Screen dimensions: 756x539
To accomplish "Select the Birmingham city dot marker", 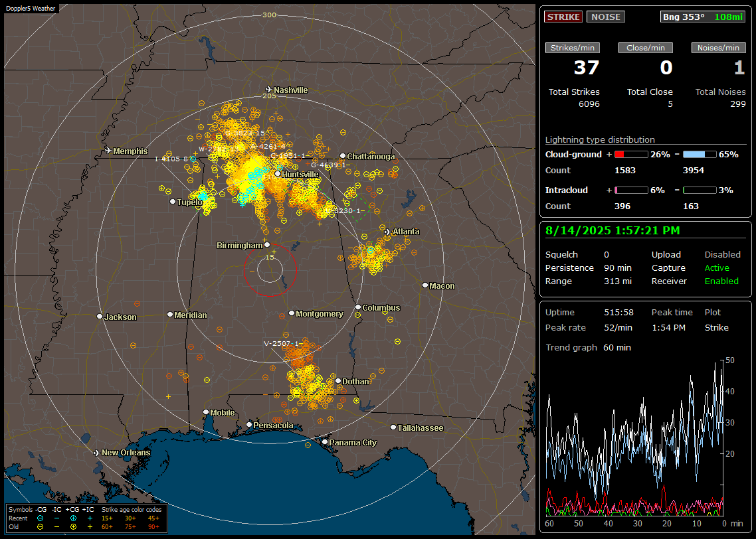I will coord(267,245).
